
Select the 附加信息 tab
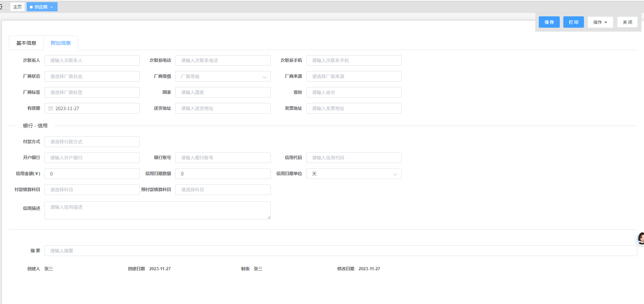pos(61,43)
